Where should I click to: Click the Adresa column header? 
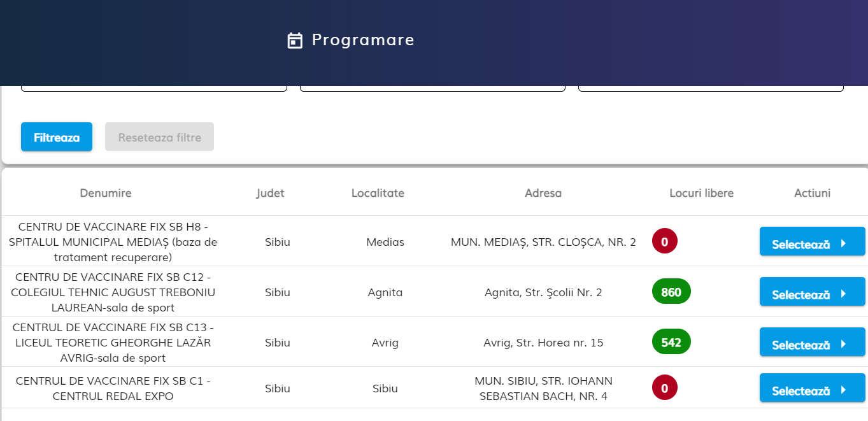point(543,193)
